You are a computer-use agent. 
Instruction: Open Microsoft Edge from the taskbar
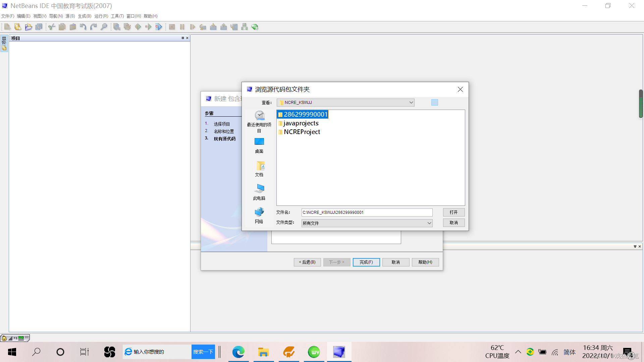point(238,352)
